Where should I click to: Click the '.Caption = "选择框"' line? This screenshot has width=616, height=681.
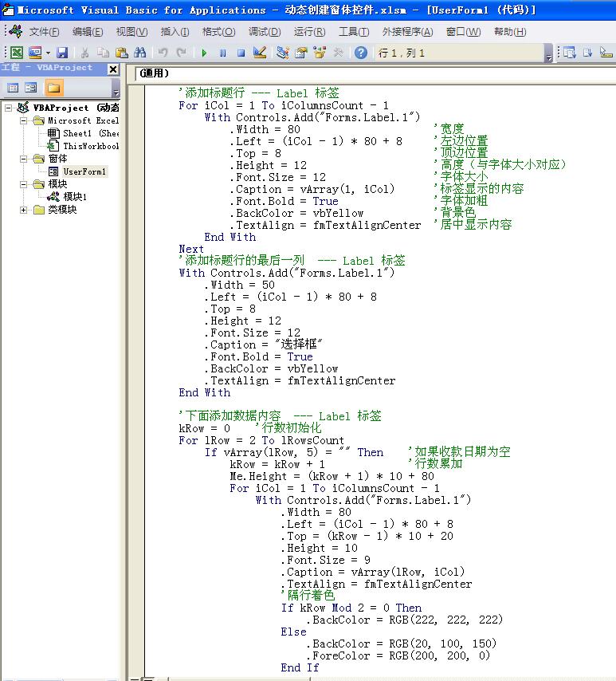pos(263,344)
